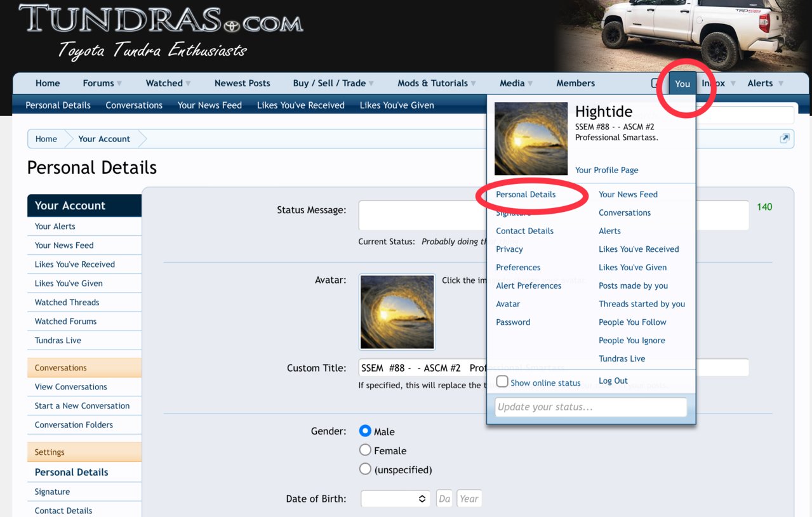Click Hightide's avatar in the account popup
This screenshot has height=517, width=812.
[x=531, y=138]
